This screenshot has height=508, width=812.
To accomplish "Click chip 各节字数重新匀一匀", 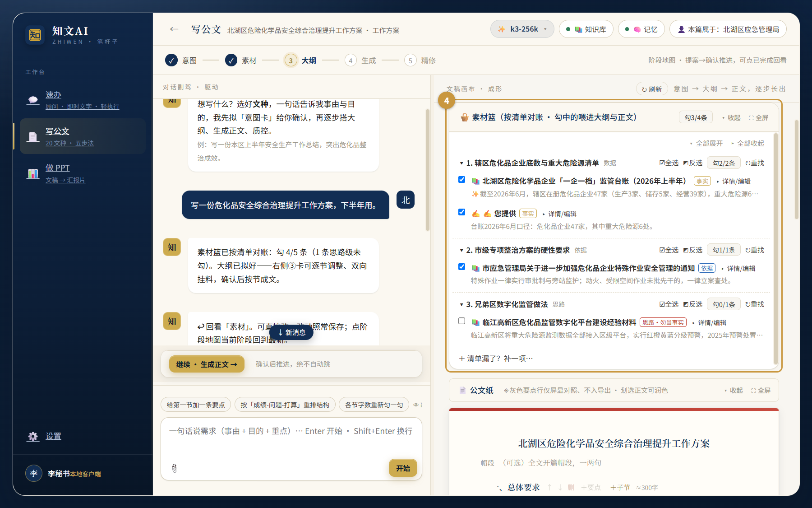I will 374,405.
